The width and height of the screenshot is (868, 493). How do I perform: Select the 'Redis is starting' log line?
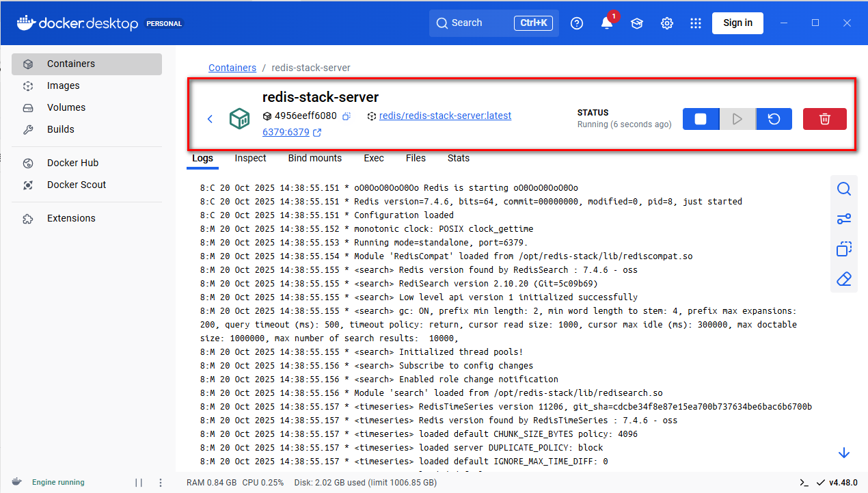(x=389, y=187)
